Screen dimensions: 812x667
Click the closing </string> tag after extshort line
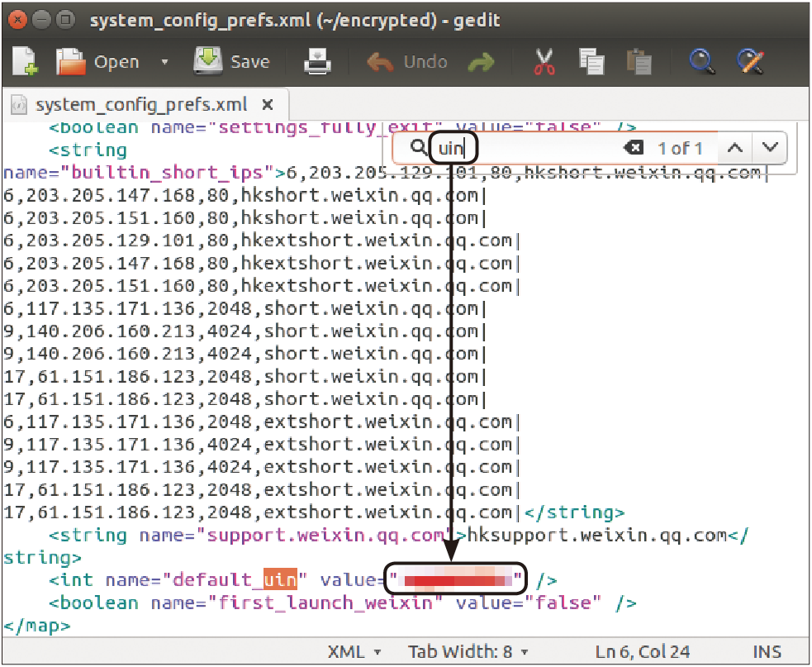pyautogui.click(x=574, y=512)
